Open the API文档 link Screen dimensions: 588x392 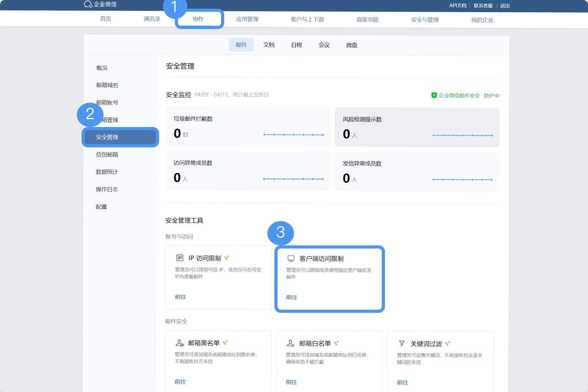(457, 5)
